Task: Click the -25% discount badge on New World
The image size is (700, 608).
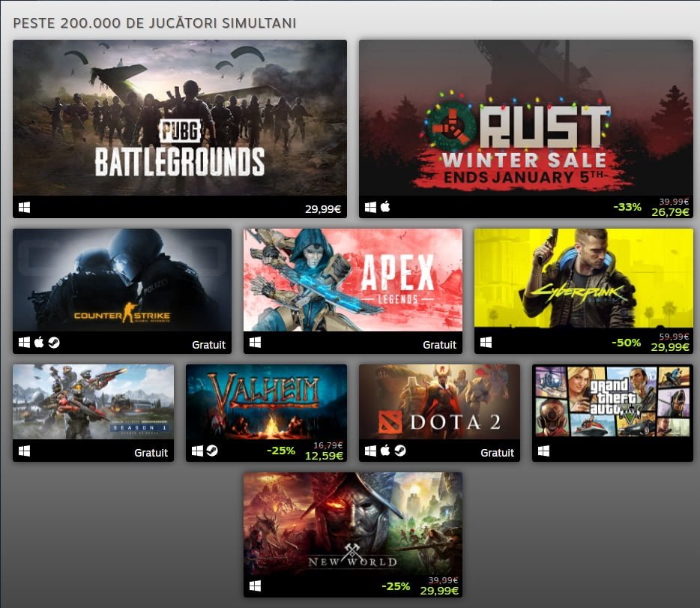Action: pyautogui.click(x=396, y=586)
